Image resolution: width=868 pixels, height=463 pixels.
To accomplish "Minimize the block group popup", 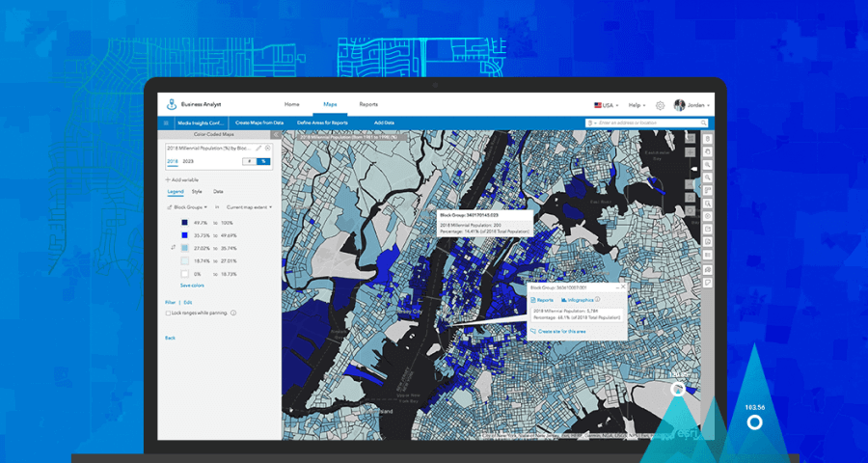I will tap(617, 286).
